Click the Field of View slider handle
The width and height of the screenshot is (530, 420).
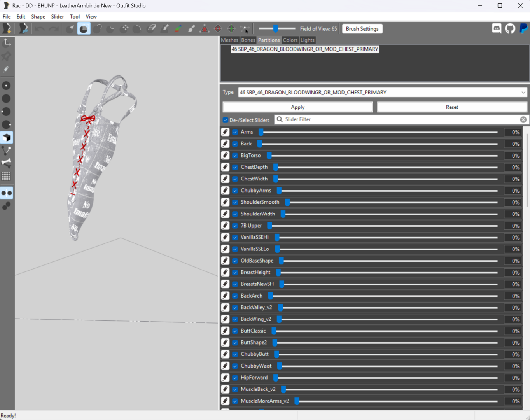click(276, 28)
